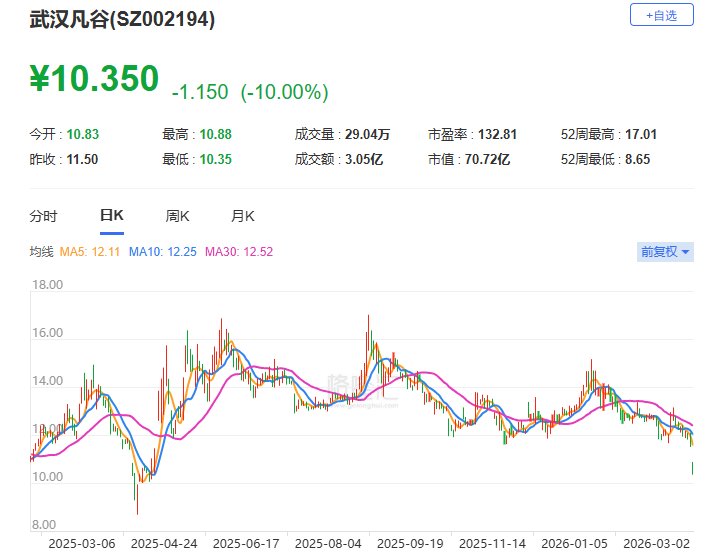Viewport: 711px width, 555px height.
Task: Click the MA5: 12.11 legend label
Action: (90, 252)
